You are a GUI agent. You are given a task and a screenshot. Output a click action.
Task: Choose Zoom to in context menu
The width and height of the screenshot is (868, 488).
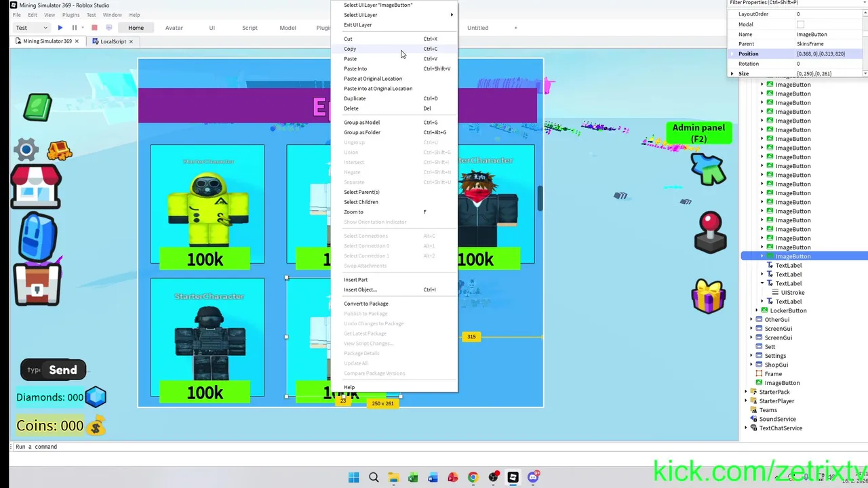point(395,212)
